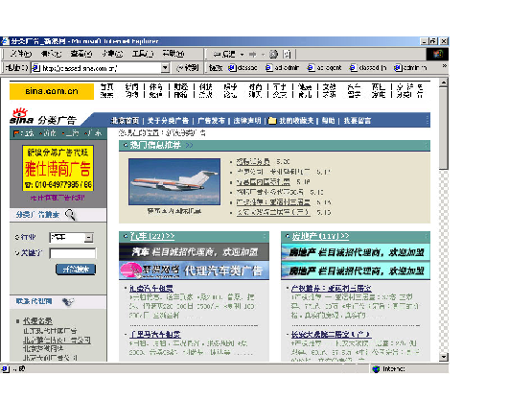
Task: Click the Forward arrow toolbar button
Action: [x=252, y=54]
